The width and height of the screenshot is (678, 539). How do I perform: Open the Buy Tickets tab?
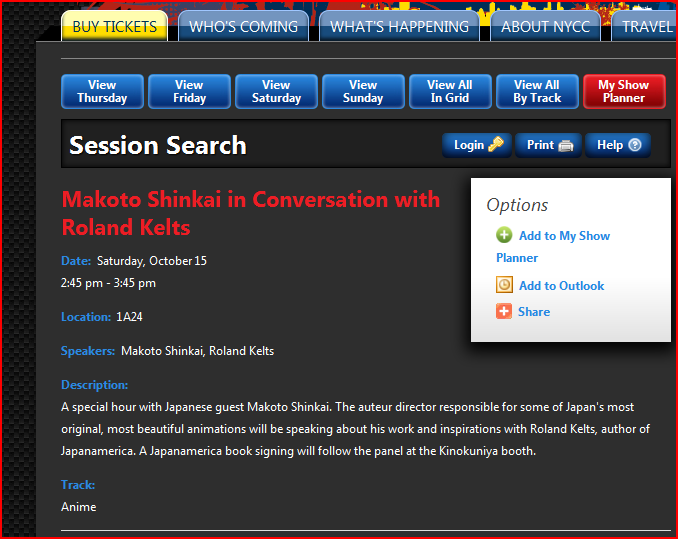tap(114, 27)
